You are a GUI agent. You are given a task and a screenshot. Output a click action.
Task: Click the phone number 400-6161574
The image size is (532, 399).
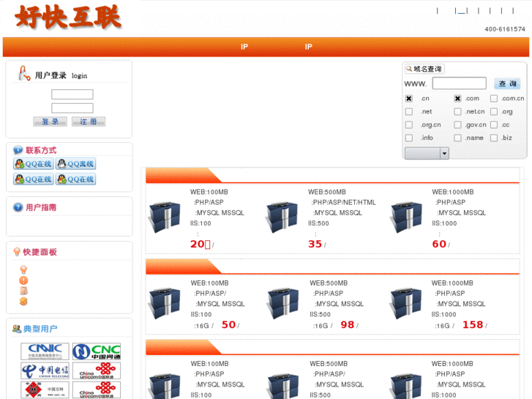click(x=504, y=29)
